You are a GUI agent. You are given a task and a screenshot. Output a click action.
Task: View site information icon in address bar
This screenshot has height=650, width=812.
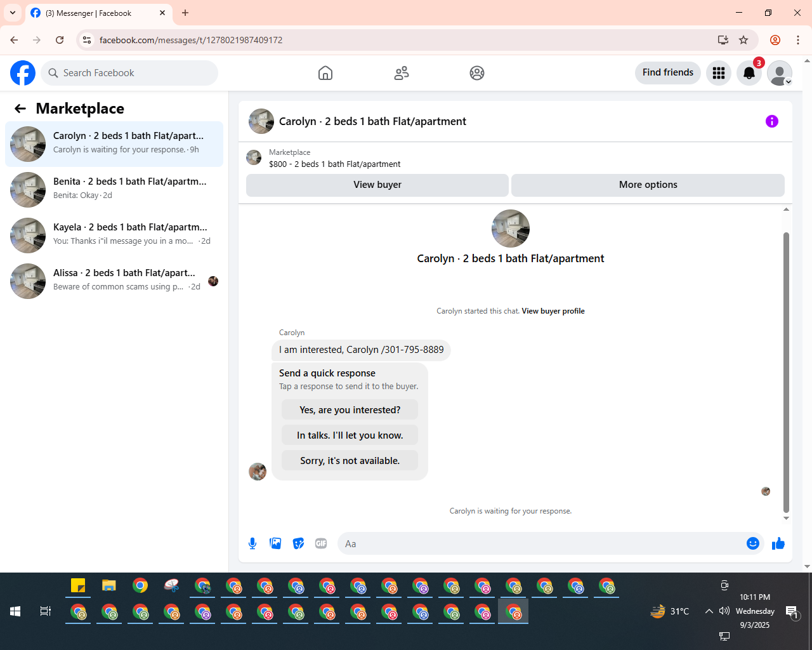coord(88,40)
